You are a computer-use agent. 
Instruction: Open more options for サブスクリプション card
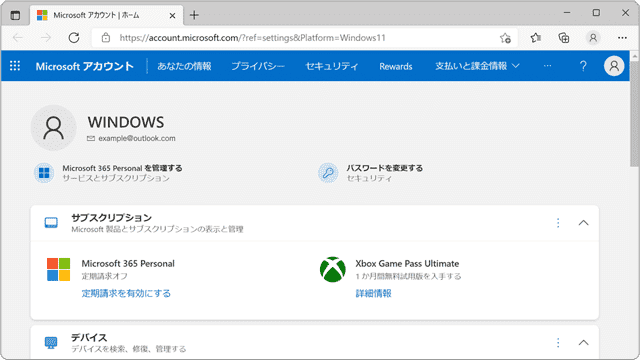click(558, 223)
